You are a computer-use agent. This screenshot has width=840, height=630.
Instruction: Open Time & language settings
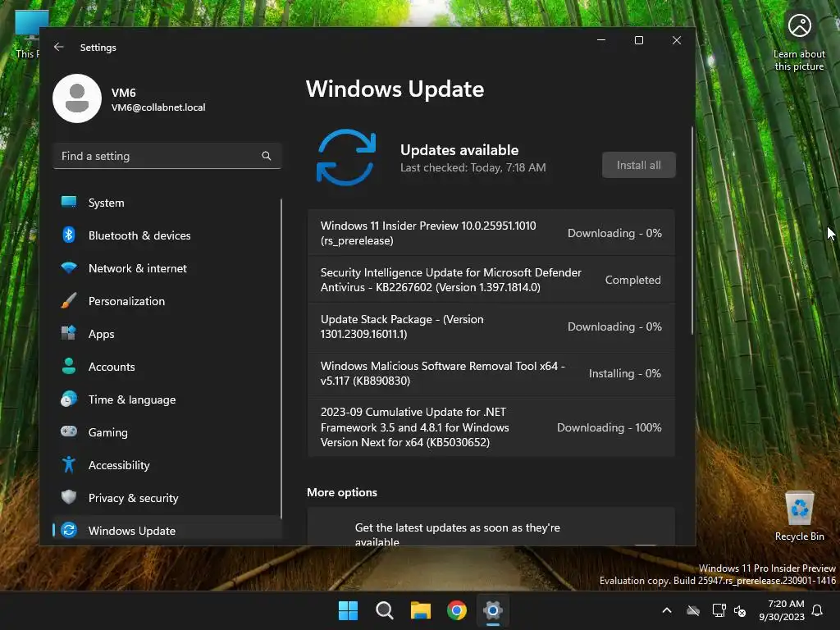pyautogui.click(x=167, y=399)
